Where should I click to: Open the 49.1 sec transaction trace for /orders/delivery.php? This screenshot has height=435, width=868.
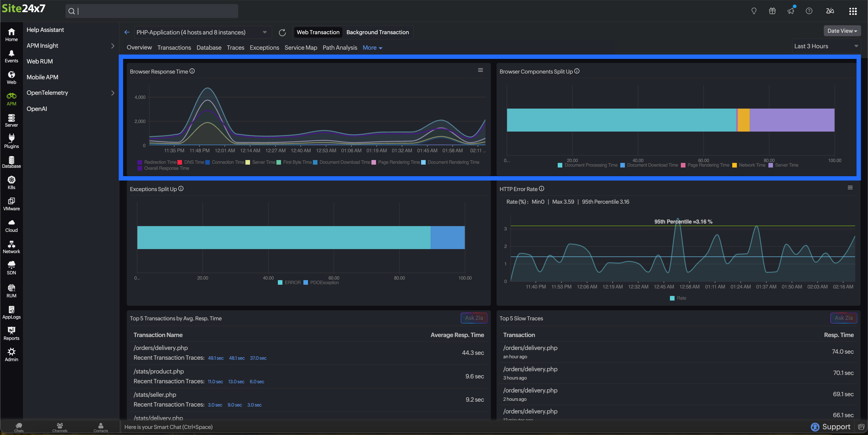(216, 358)
